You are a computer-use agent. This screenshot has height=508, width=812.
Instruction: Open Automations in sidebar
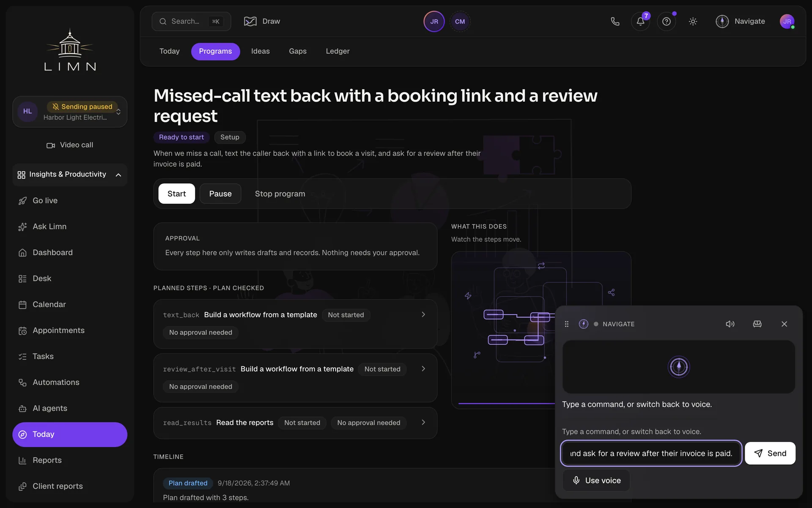(70, 382)
